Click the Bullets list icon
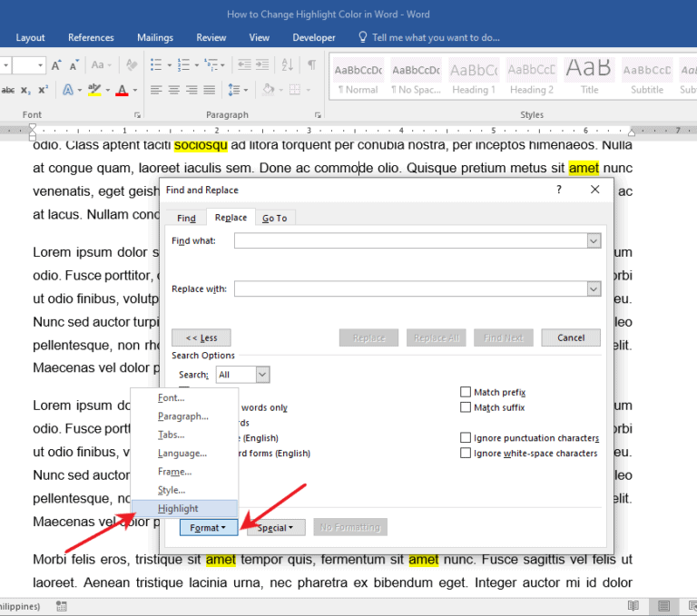Image resolution: width=697 pixels, height=616 pixels. tap(156, 65)
